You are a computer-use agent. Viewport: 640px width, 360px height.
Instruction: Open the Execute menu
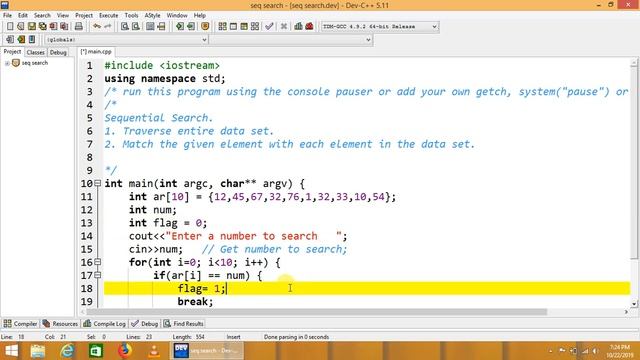(x=109, y=16)
